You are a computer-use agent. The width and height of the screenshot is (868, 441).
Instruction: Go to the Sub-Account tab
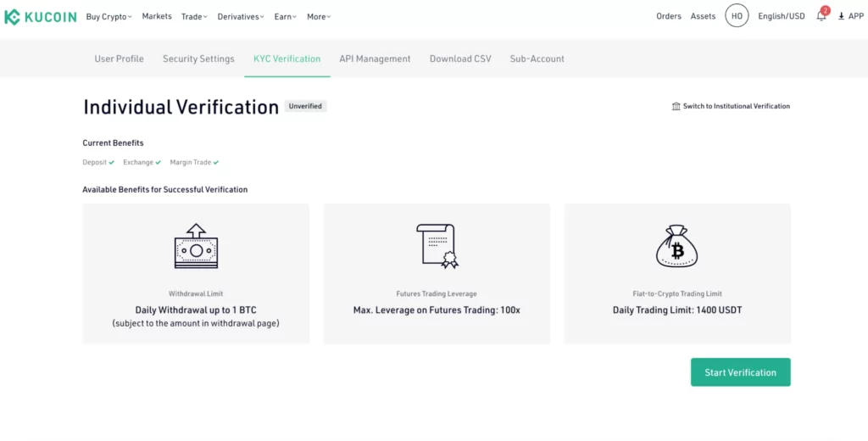537,59
